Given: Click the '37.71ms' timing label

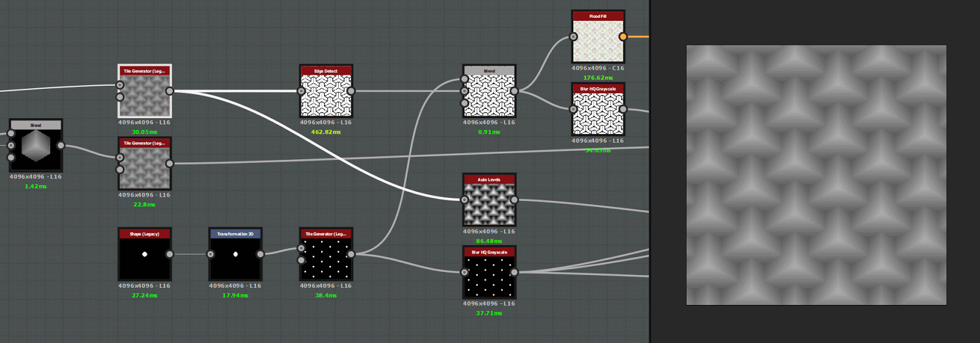Looking at the screenshot, I should pos(489,313).
